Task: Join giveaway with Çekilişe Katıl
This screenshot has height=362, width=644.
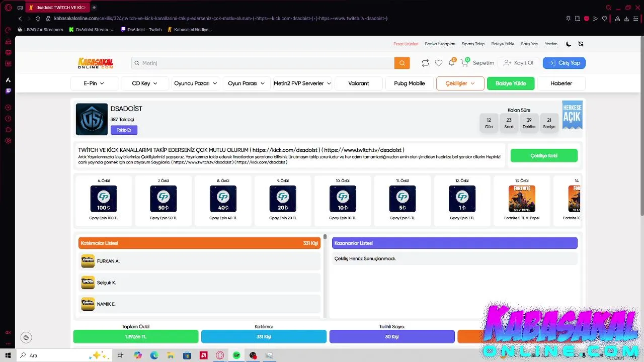Action: (544, 156)
